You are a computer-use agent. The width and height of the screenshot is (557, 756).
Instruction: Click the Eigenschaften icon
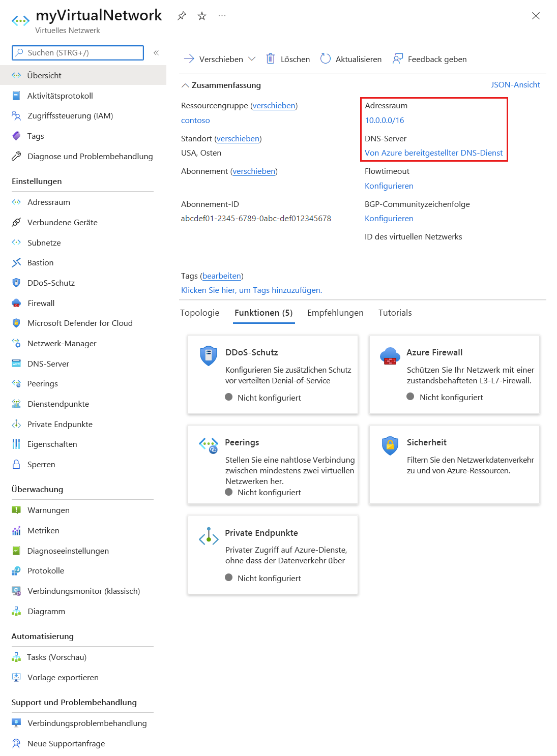16,444
